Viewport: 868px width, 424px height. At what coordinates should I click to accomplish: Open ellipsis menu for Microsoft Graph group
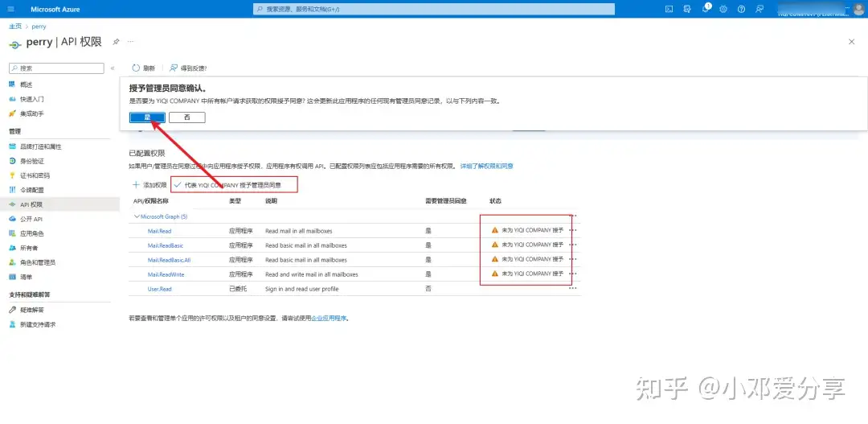pyautogui.click(x=573, y=216)
